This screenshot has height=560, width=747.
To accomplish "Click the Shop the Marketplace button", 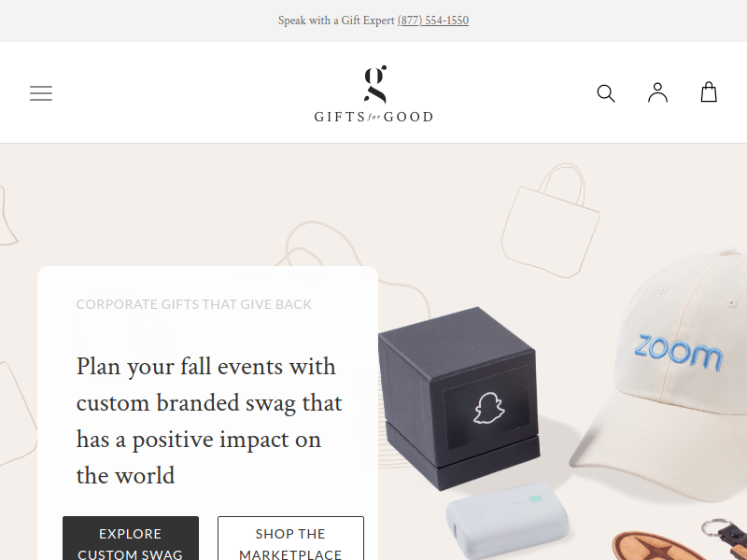I will point(290,539).
